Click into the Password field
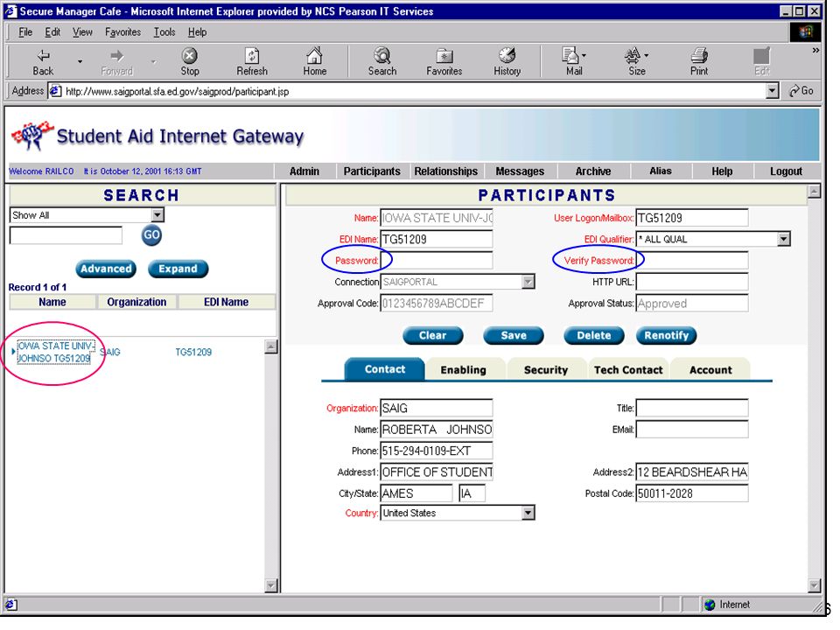The image size is (840, 630). [436, 261]
